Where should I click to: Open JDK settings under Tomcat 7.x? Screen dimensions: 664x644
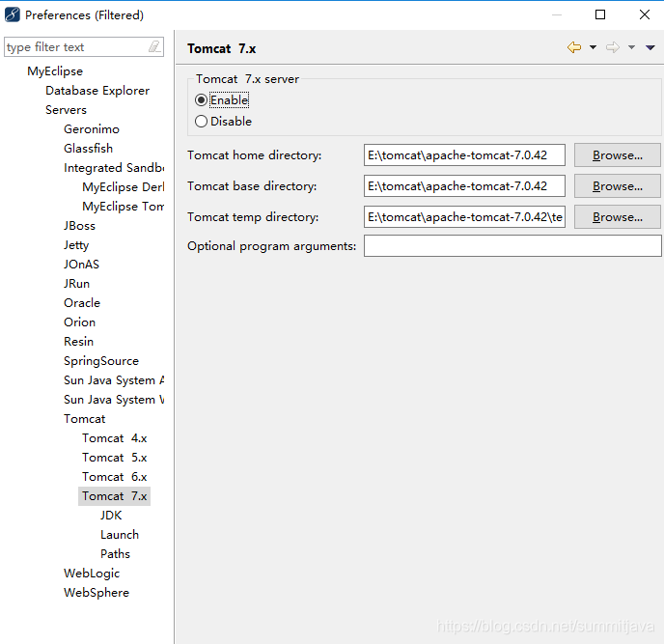tap(111, 516)
